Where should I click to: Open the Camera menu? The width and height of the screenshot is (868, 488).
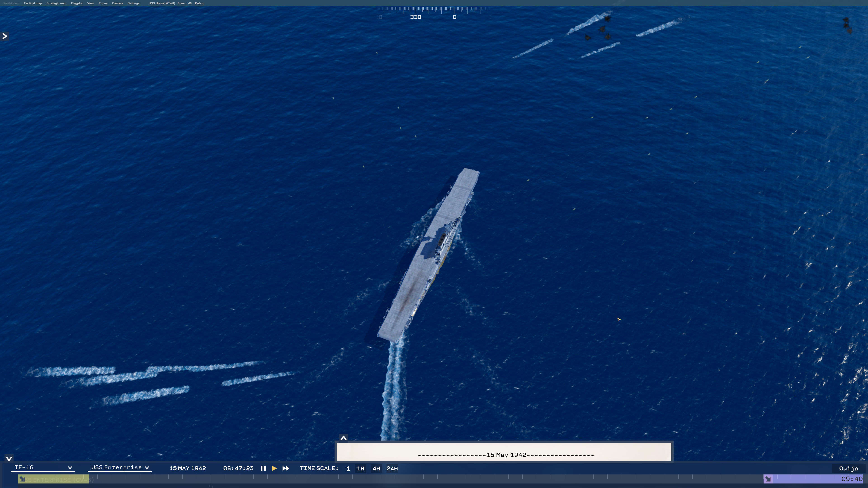click(117, 3)
